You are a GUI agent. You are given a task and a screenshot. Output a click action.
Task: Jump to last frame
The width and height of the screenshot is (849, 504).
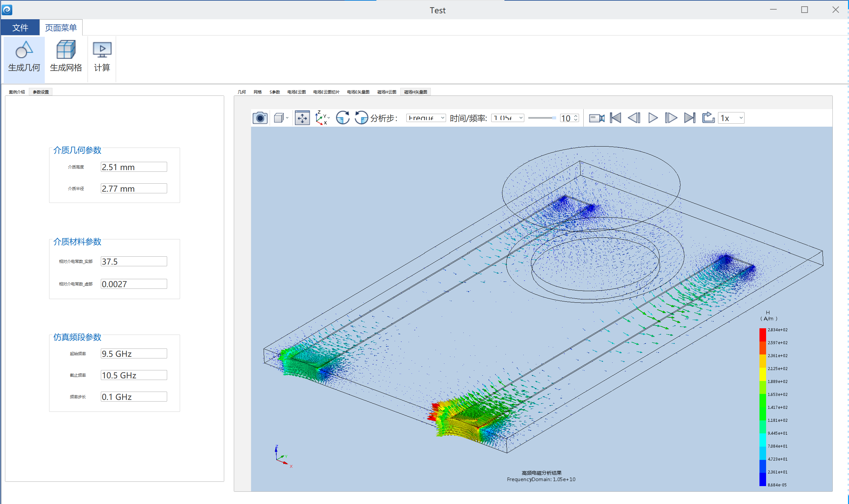pos(690,118)
